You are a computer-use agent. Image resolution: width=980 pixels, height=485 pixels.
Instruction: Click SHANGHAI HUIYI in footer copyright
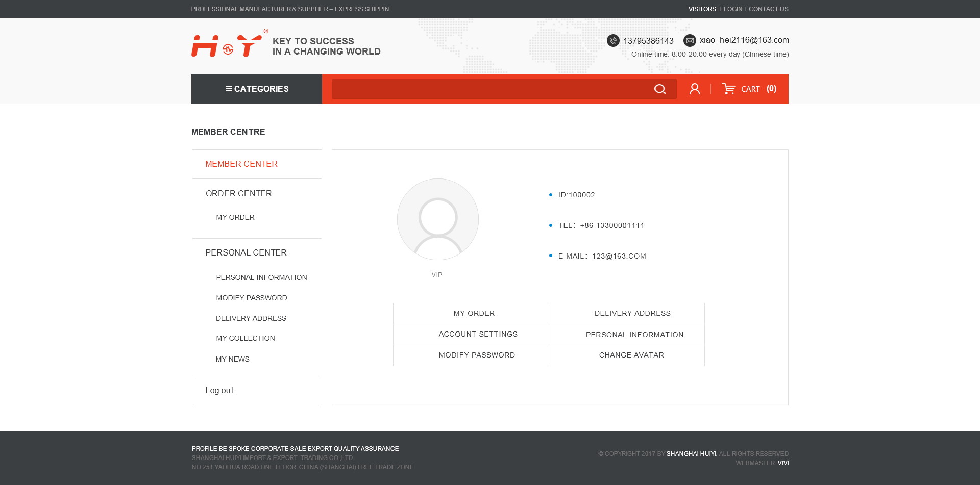click(x=692, y=454)
